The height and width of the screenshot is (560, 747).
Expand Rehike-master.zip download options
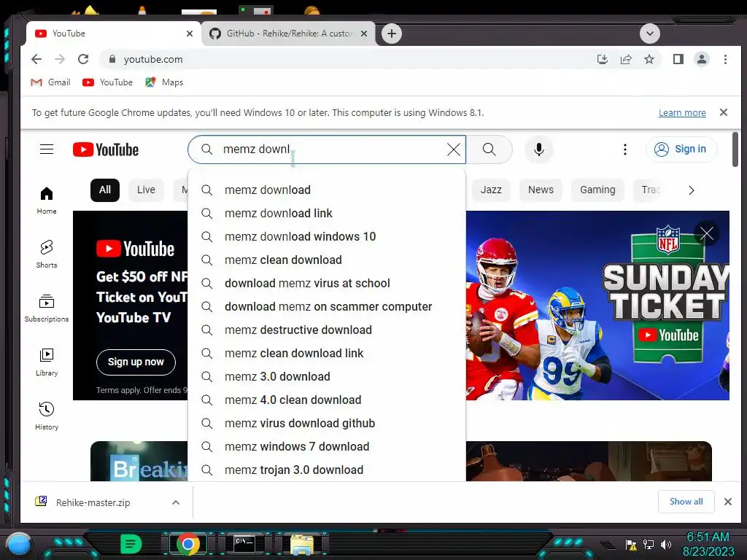(x=176, y=502)
